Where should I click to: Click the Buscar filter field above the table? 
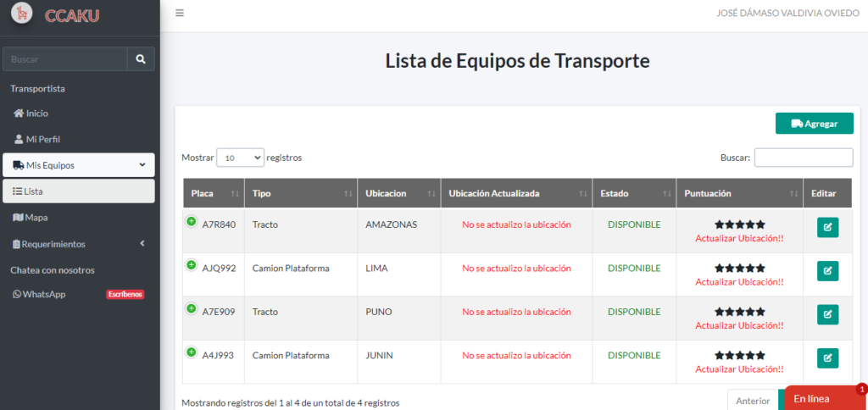coord(803,158)
